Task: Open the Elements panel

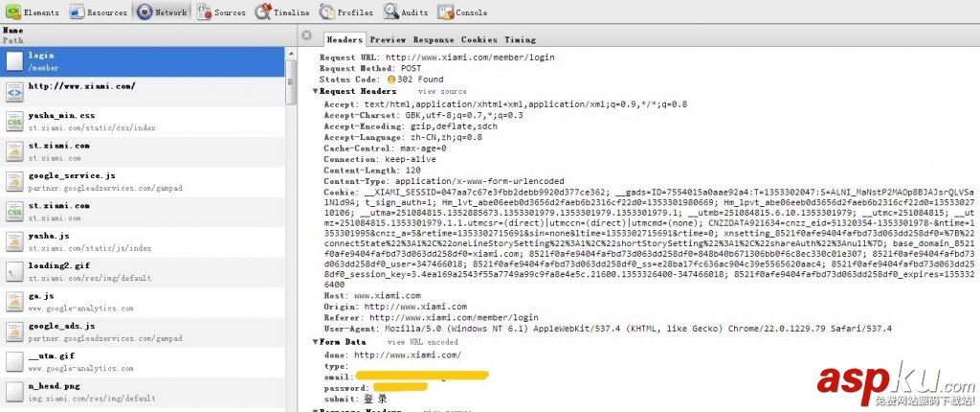Action: coord(32,11)
